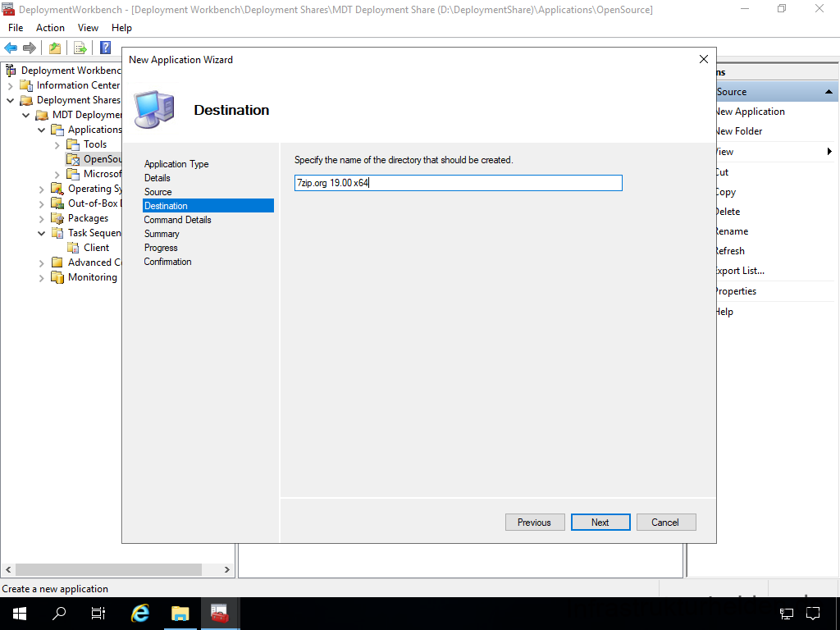Click Deployment Shares folder icon
840x630 pixels.
click(x=26, y=100)
